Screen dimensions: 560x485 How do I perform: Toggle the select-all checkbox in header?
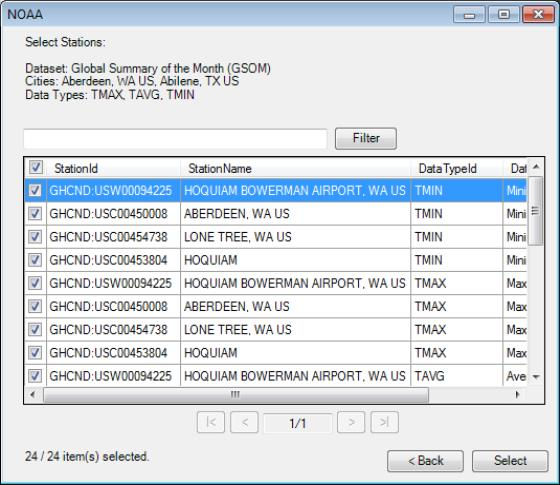coord(36,167)
